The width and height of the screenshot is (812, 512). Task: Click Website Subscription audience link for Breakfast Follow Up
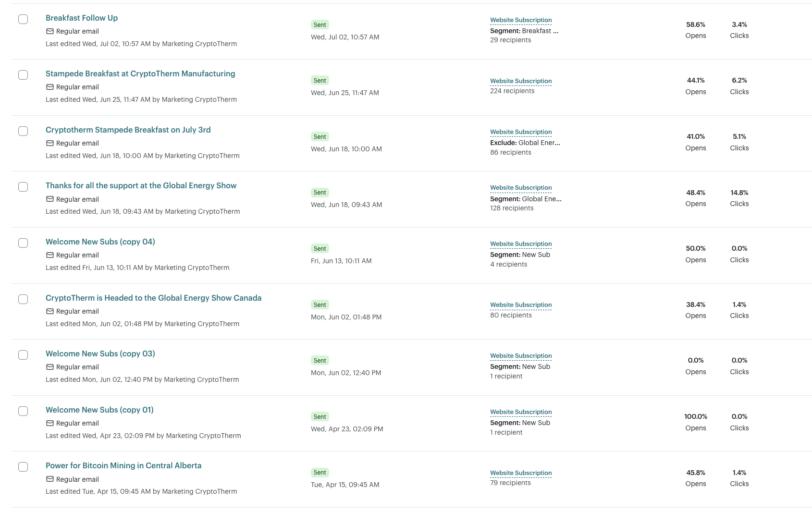(521, 20)
